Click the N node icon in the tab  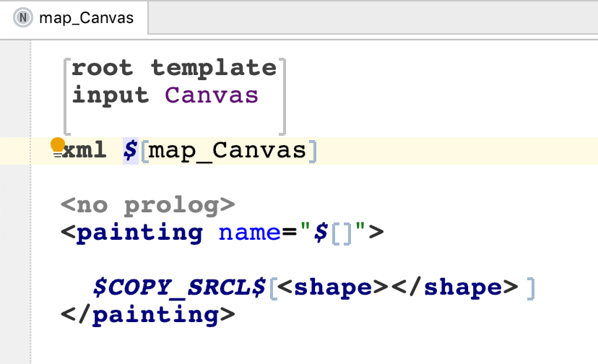(x=23, y=17)
